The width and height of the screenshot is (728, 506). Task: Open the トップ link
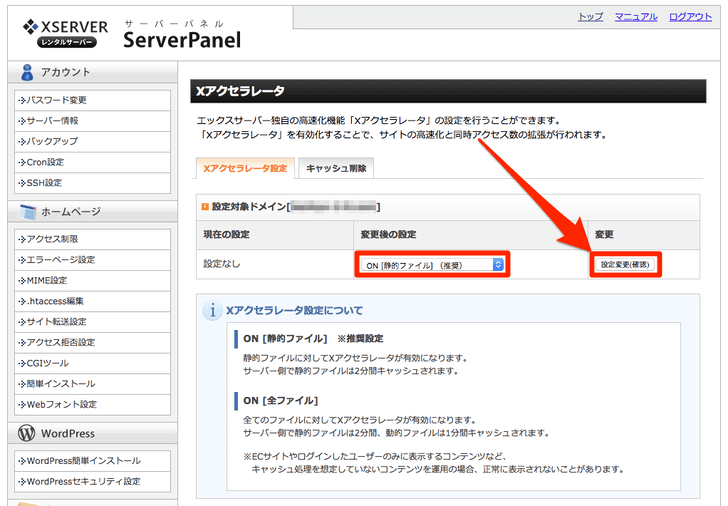tap(590, 17)
